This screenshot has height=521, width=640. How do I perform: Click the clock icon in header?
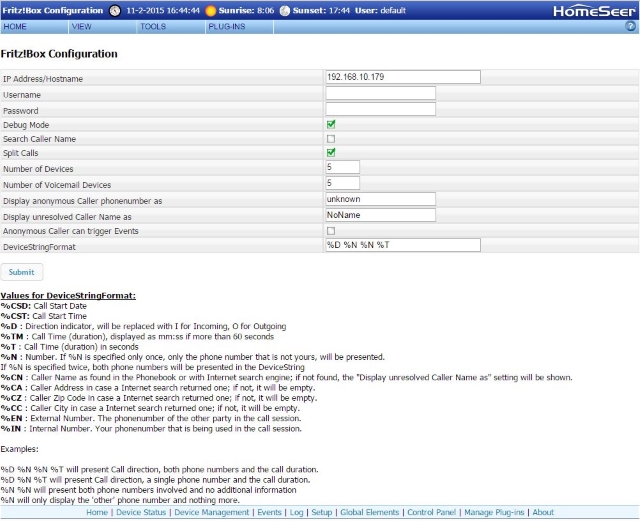click(x=115, y=11)
